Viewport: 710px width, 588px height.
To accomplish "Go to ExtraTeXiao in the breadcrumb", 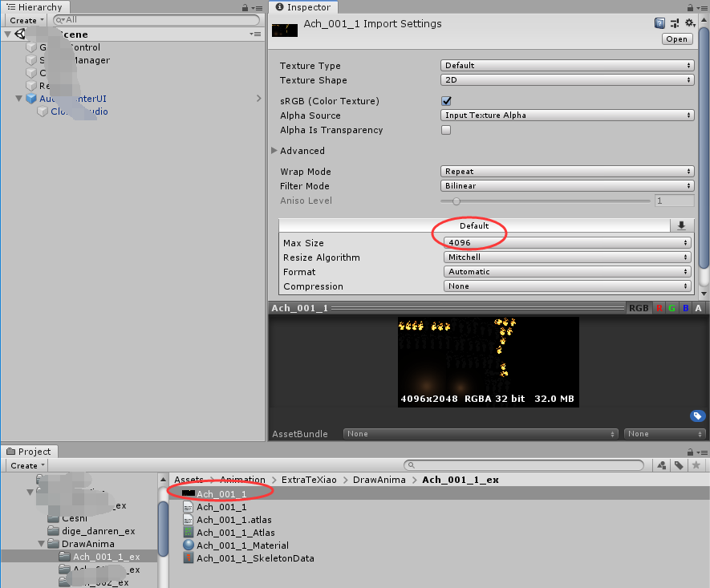I will tap(309, 480).
